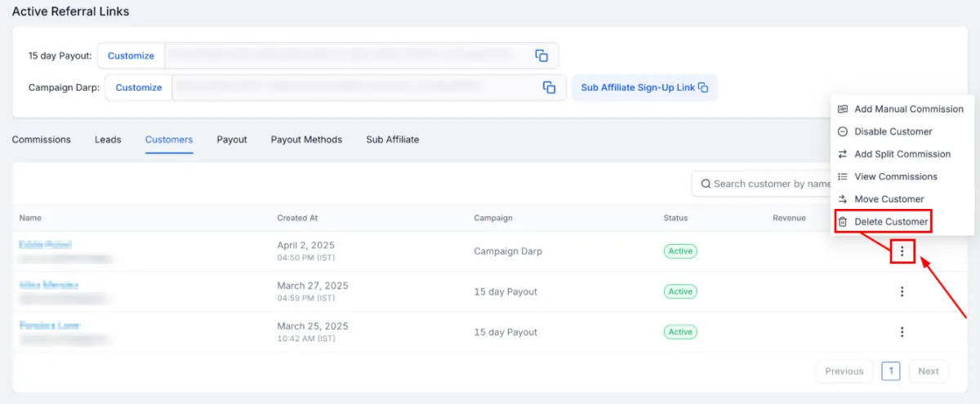The image size is (980, 404).
Task: Go to Previous page of customers
Action: click(x=844, y=371)
